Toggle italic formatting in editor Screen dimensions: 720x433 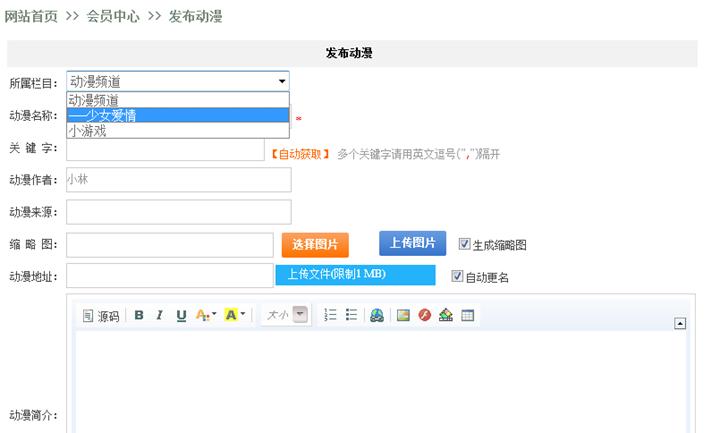159,315
